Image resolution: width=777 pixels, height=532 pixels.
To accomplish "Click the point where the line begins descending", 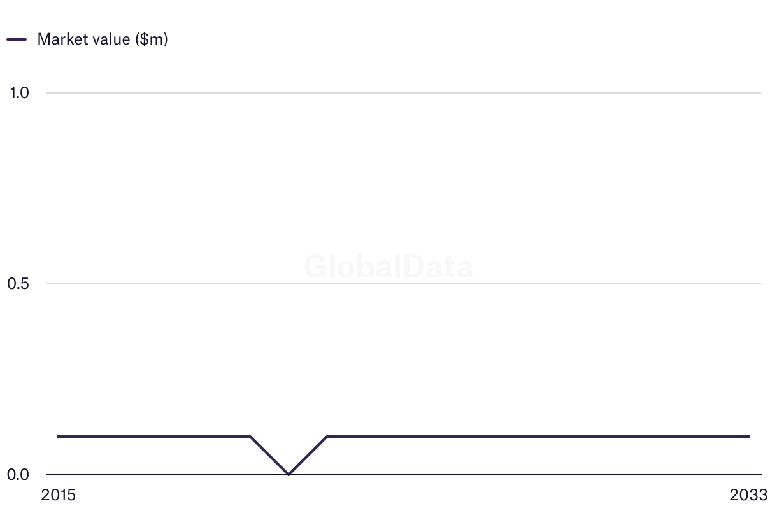I will (x=250, y=437).
